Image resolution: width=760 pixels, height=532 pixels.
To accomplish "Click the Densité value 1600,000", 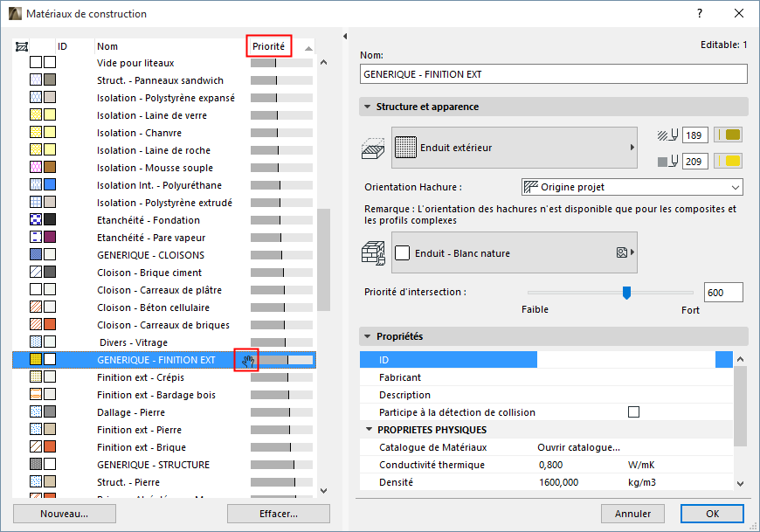I will coord(558,482).
